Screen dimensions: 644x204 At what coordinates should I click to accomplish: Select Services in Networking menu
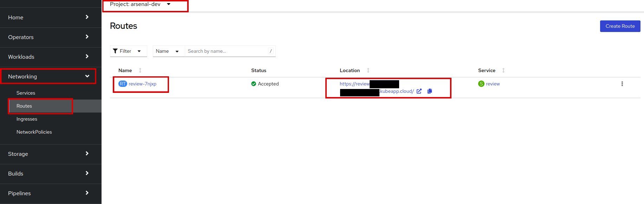click(26, 93)
